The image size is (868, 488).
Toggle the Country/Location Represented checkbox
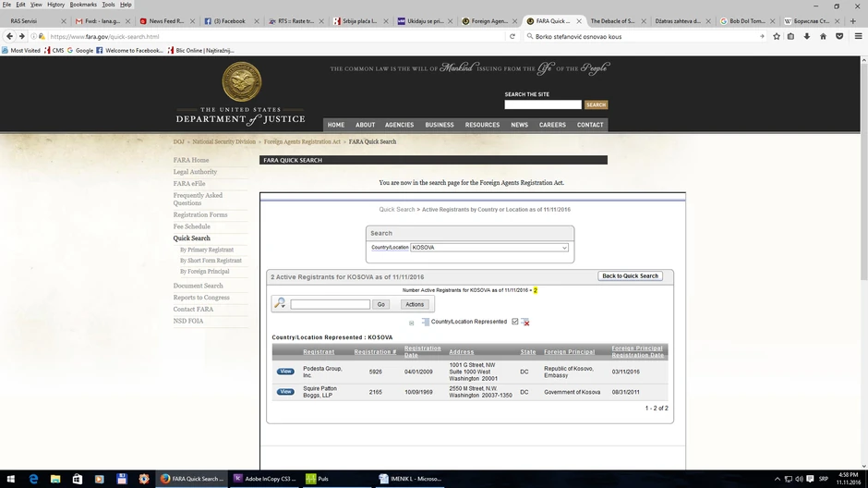point(515,322)
